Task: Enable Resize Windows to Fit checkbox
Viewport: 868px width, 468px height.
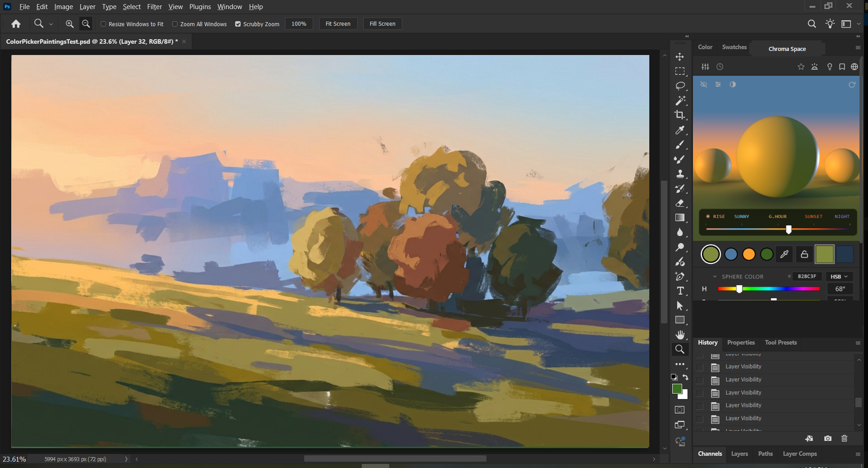Action: click(103, 24)
